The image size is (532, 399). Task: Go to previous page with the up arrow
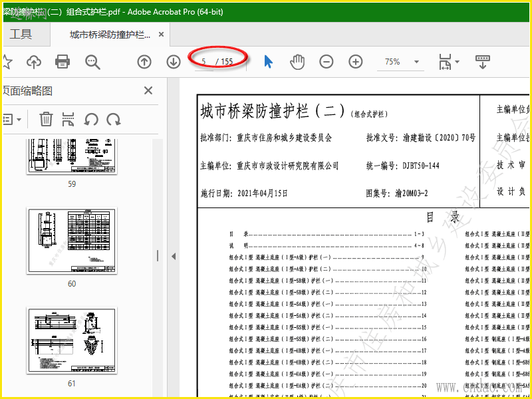coord(144,62)
